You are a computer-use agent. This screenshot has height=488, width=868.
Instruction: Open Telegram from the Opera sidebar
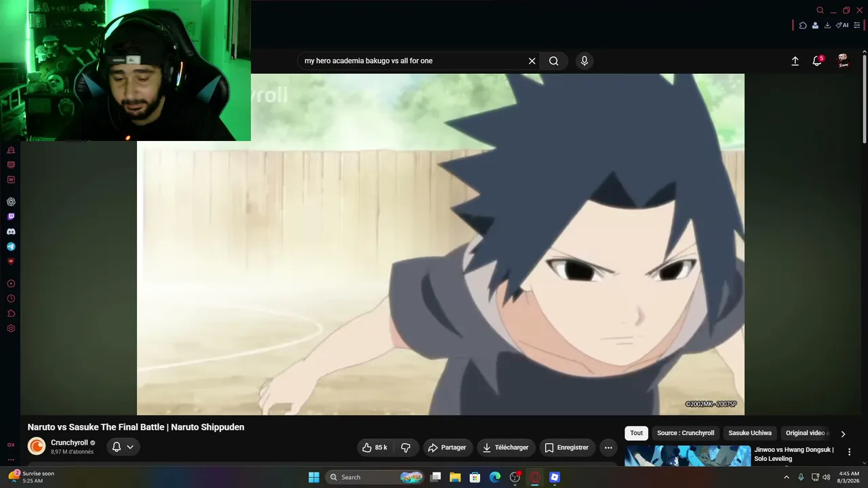coord(11,247)
